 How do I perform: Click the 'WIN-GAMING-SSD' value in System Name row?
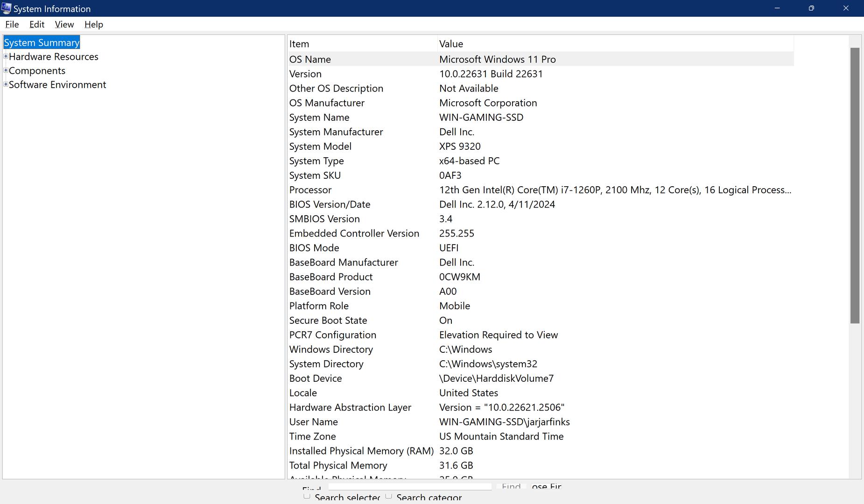tap(481, 117)
